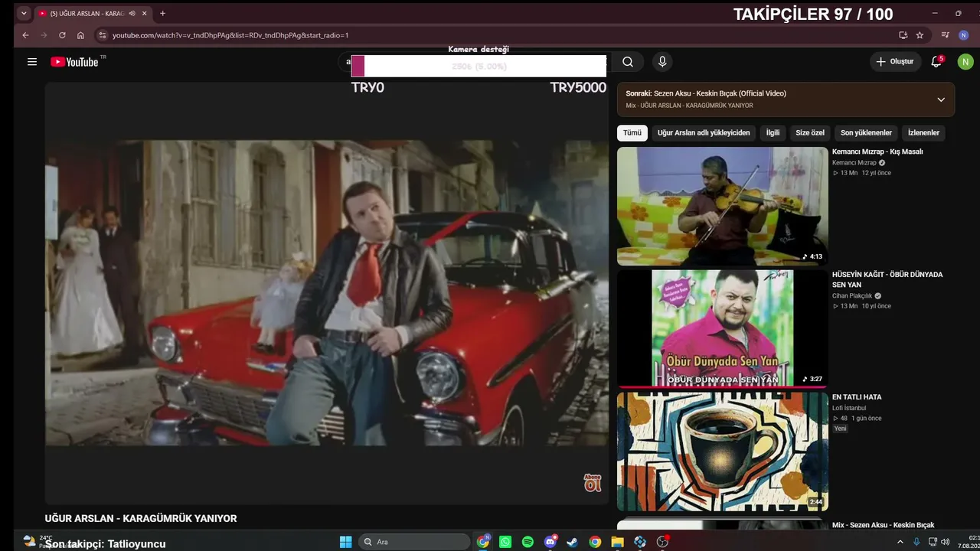
Task: Open WhatsApp from the taskbar
Action: coord(505,542)
